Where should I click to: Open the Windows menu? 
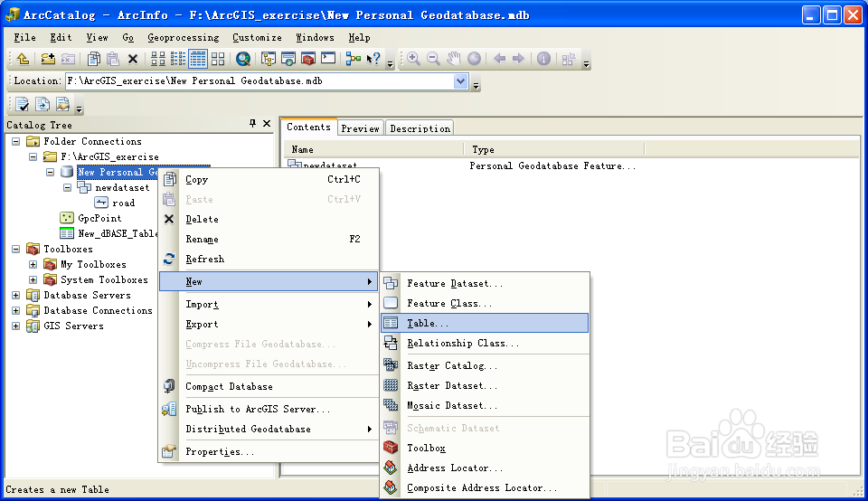(x=315, y=38)
